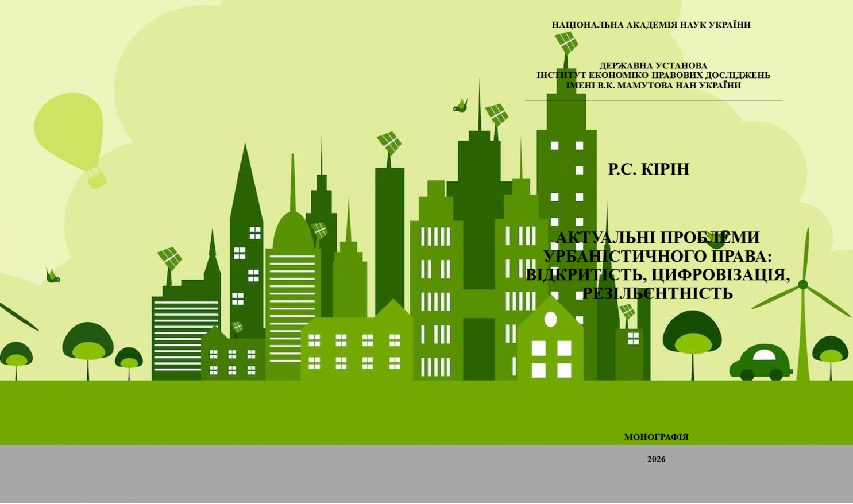This screenshot has width=853, height=504.
Task: Click the bird flying above the skyscrapers
Action: [460, 106]
